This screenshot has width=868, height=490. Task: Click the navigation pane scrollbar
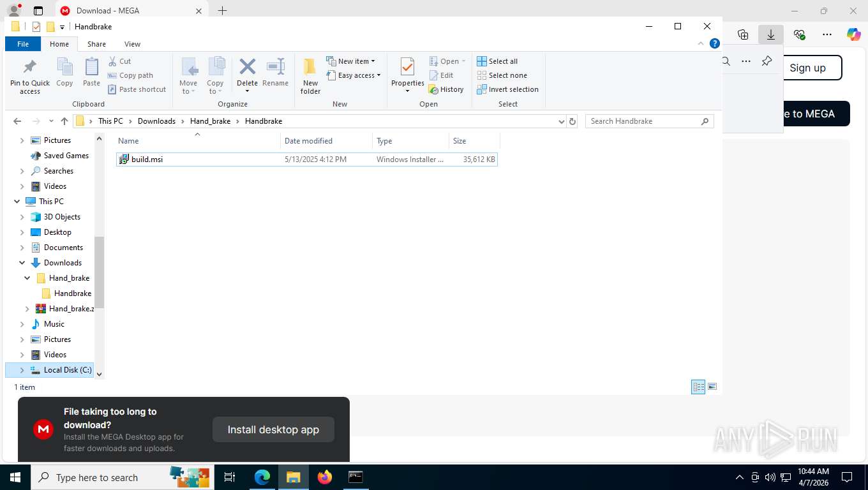click(x=99, y=271)
